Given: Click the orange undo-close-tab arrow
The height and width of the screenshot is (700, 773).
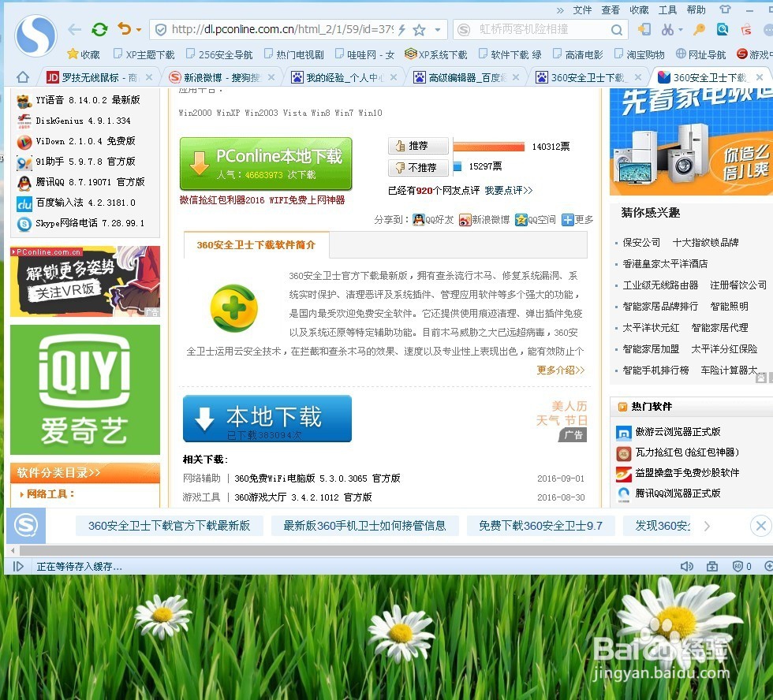Looking at the screenshot, I should tap(125, 28).
